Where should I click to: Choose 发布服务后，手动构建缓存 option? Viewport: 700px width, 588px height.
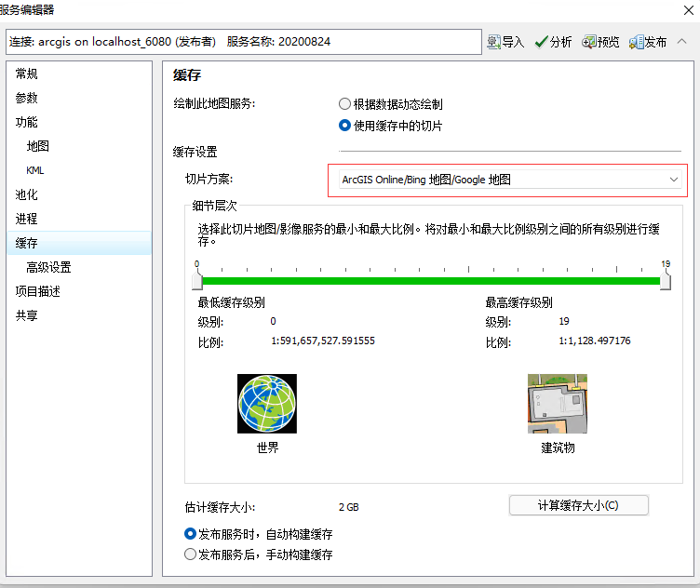point(191,555)
